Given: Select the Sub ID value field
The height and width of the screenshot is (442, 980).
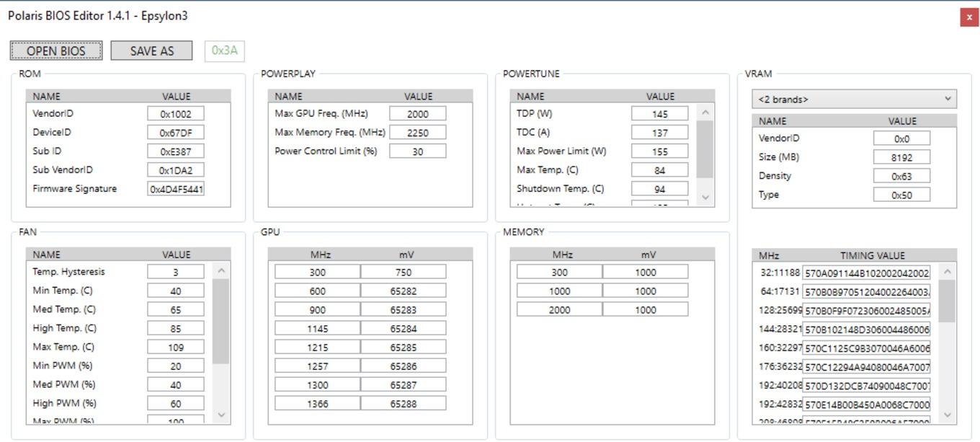Looking at the screenshot, I should [x=176, y=151].
